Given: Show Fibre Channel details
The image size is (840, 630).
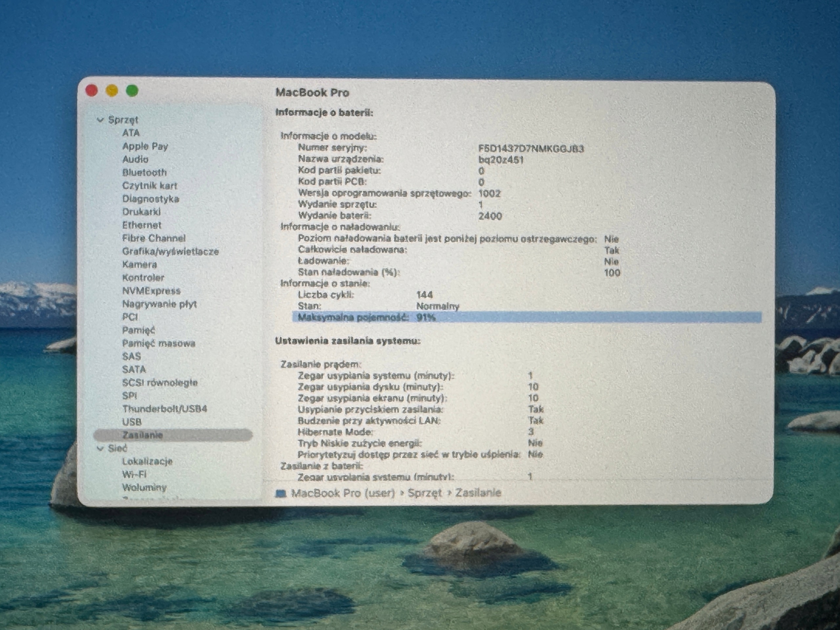Looking at the screenshot, I should click(154, 238).
